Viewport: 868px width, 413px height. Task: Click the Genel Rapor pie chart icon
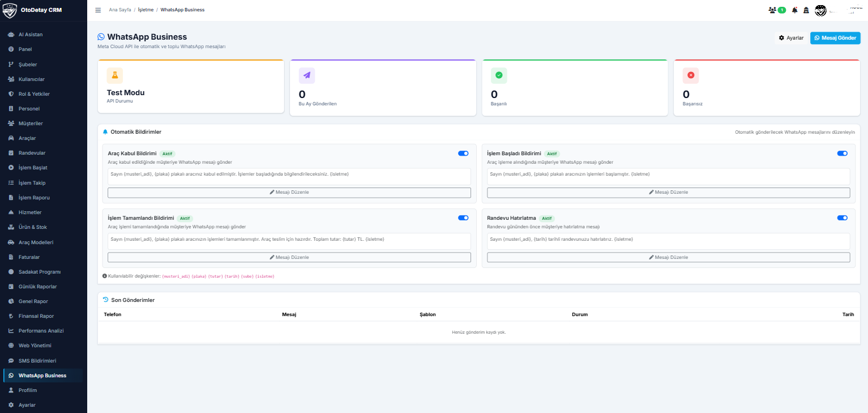point(11,301)
